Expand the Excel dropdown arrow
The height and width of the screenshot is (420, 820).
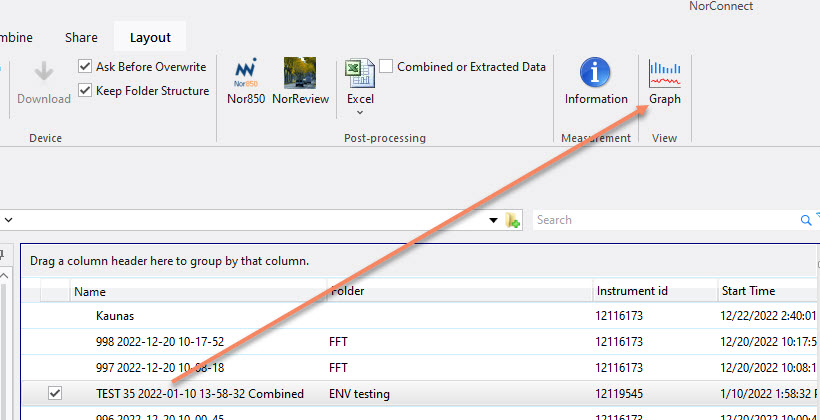pyautogui.click(x=360, y=114)
